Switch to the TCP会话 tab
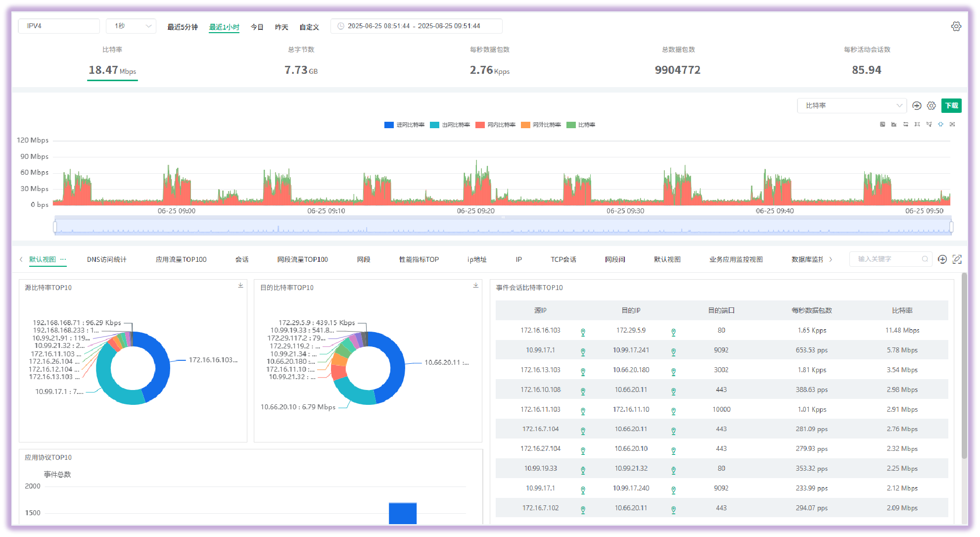The width and height of the screenshot is (980, 537). tap(563, 259)
